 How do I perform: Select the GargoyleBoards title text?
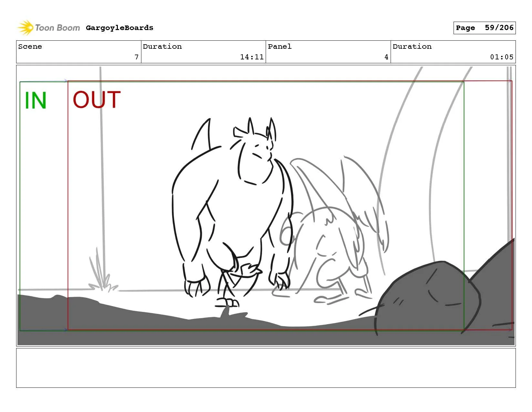pyautogui.click(x=119, y=28)
